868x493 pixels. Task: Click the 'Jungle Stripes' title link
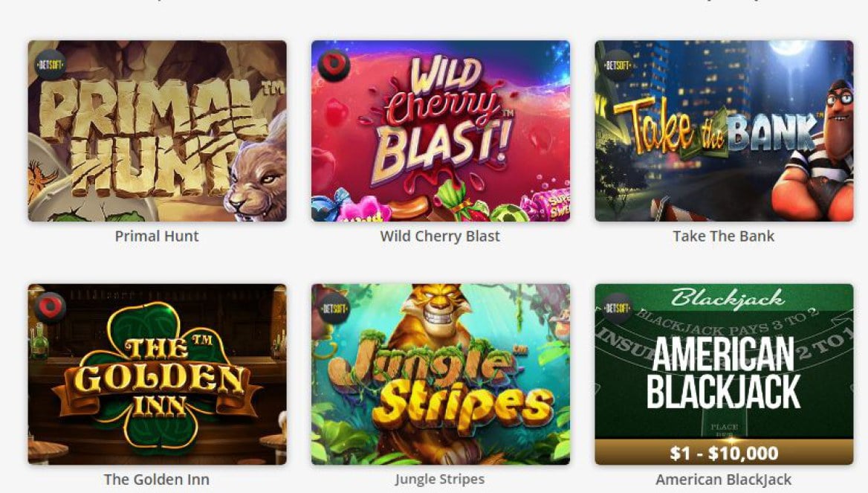point(440,479)
